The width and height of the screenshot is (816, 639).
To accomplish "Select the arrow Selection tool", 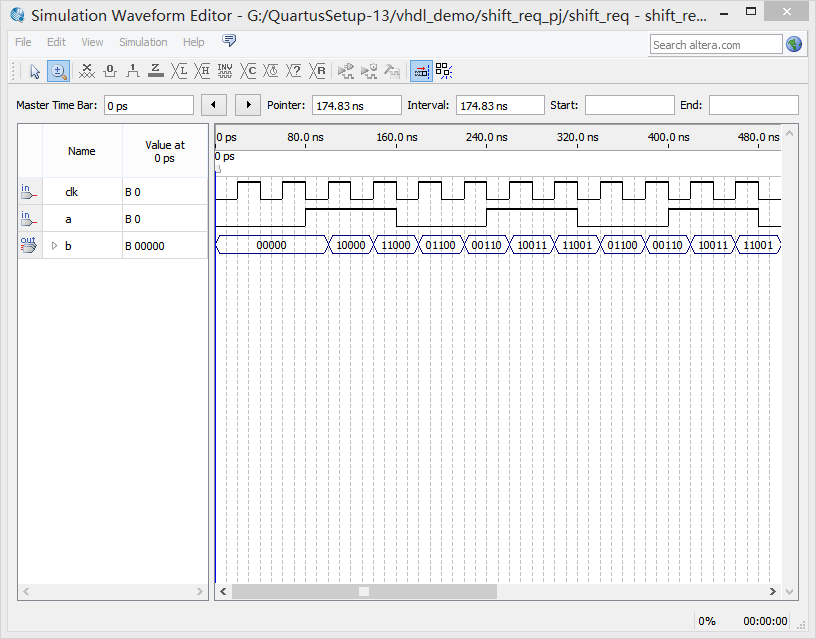I will coord(35,71).
